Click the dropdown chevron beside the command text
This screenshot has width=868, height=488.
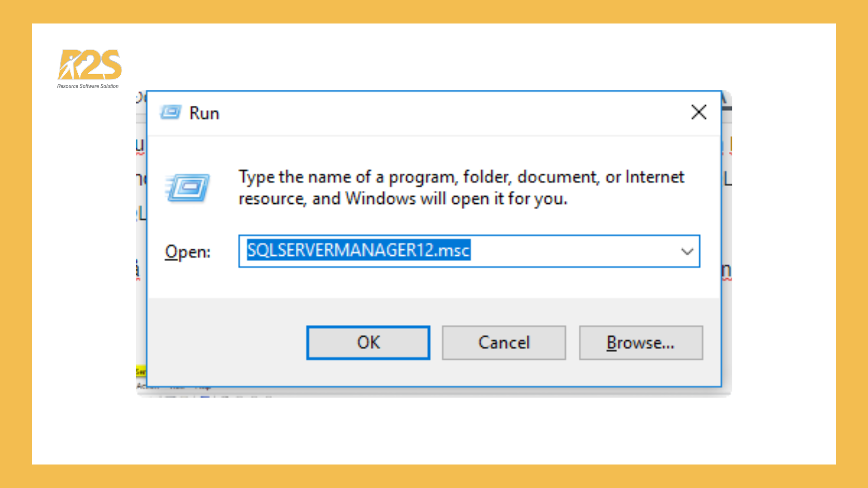[x=687, y=252]
